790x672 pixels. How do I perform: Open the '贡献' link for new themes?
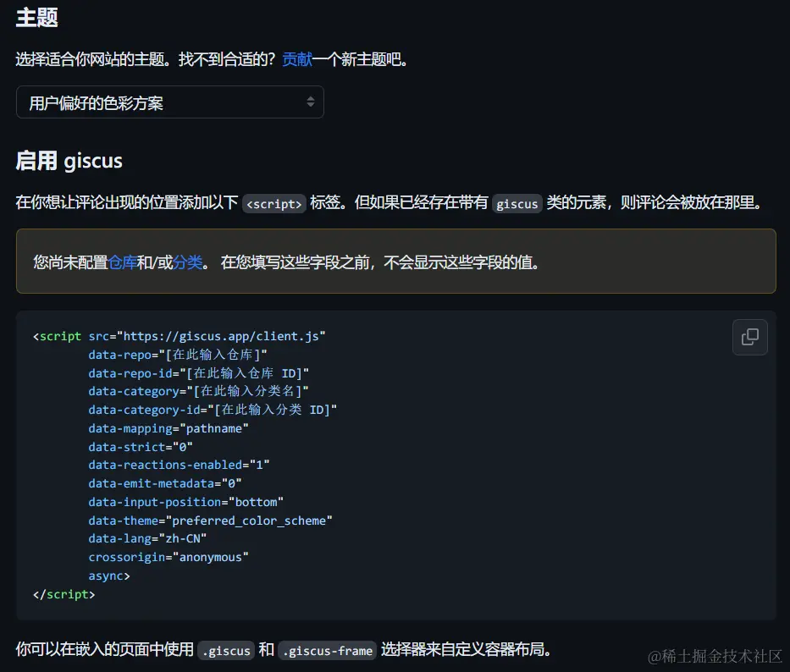(296, 59)
